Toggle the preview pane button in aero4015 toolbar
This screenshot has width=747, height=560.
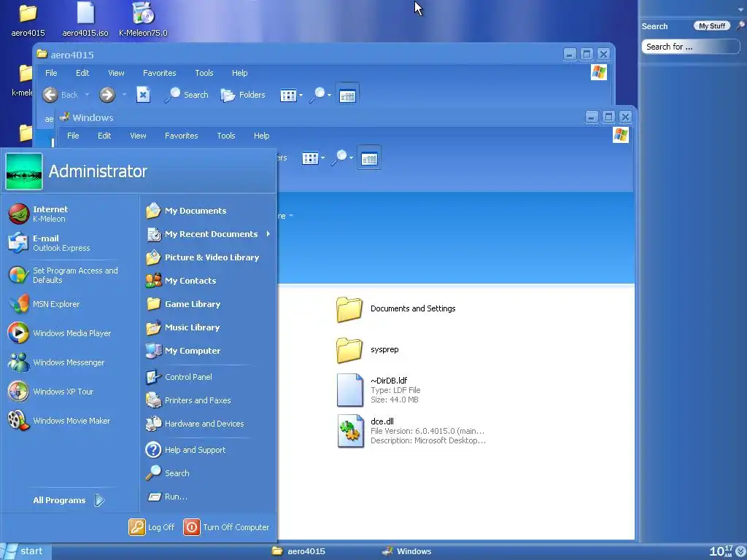347,96
